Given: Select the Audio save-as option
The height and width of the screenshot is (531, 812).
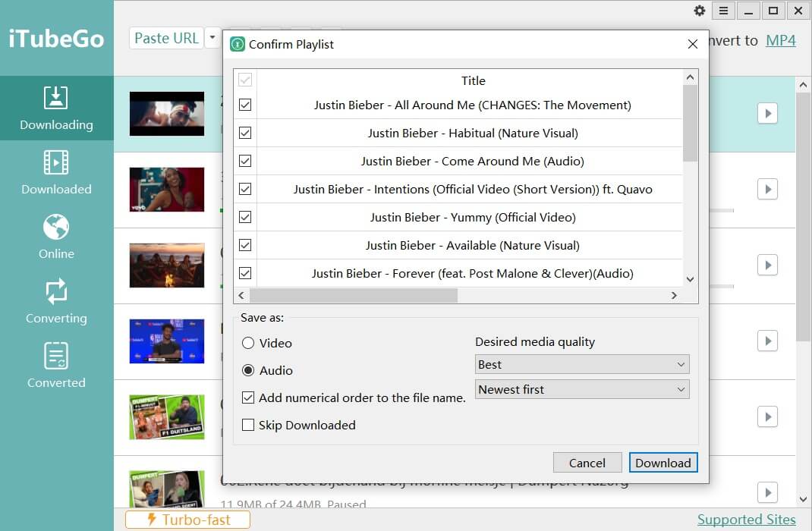Looking at the screenshot, I should pyautogui.click(x=267, y=370).
